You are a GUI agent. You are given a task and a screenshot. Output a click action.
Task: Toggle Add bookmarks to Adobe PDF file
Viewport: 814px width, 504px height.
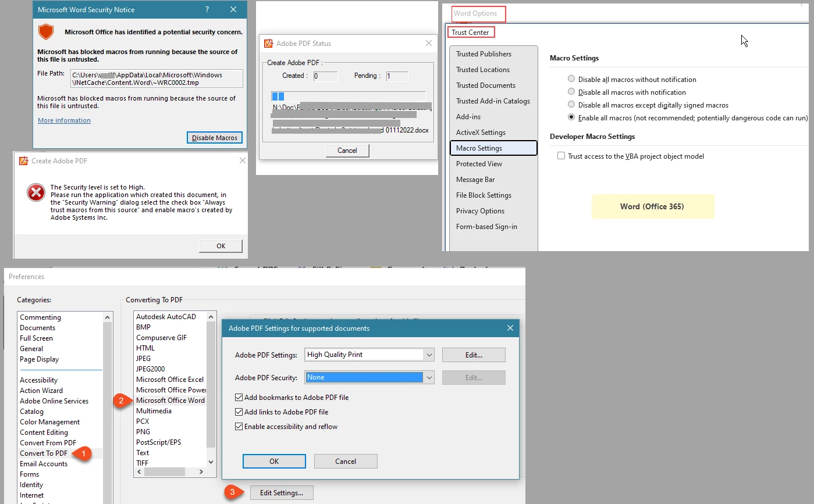[239, 398]
